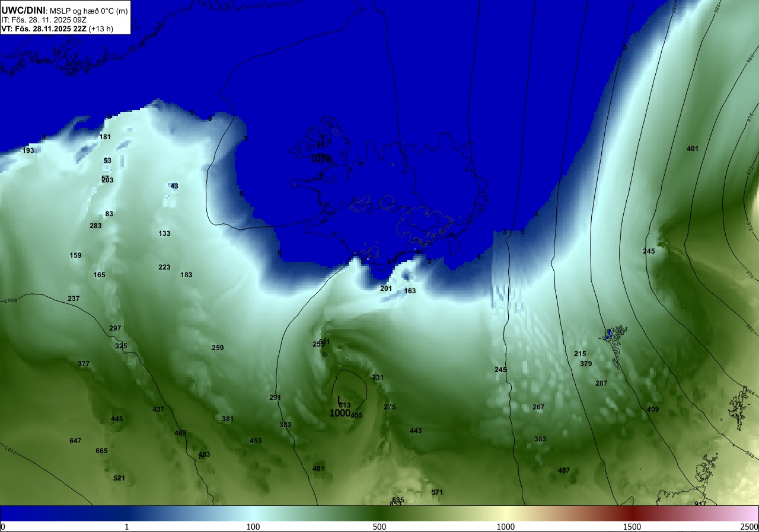Click the 481 height value
This screenshot has width=759, height=532.
(318, 469)
